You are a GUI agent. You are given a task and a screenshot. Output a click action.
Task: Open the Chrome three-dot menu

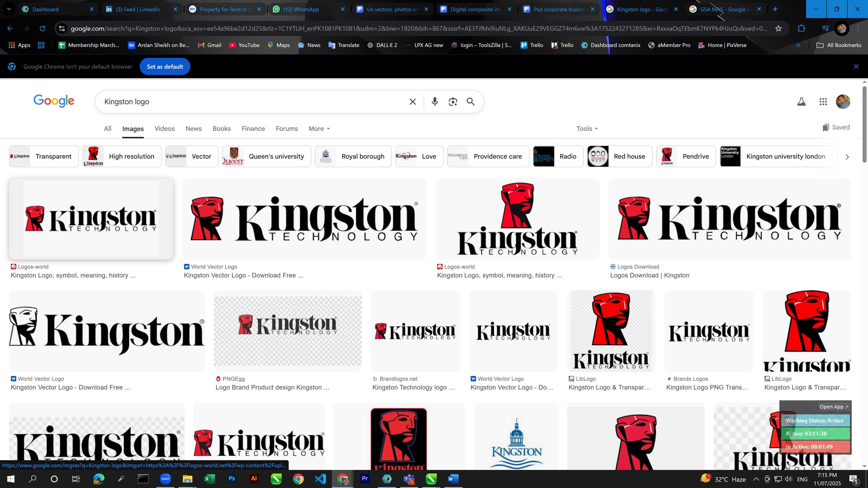pyautogui.click(x=858, y=28)
